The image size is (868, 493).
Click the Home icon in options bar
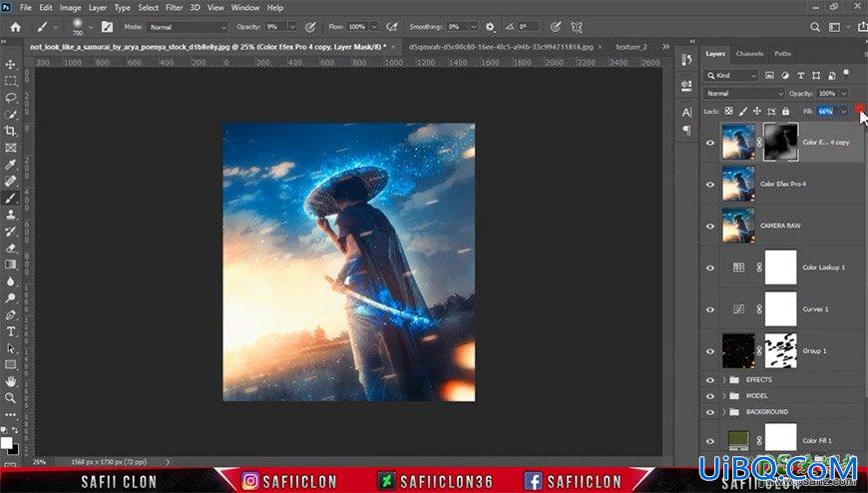click(x=15, y=27)
